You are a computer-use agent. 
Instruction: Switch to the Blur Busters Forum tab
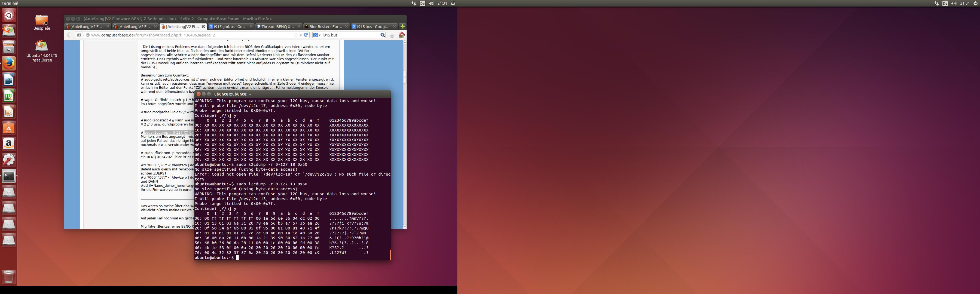(325, 27)
